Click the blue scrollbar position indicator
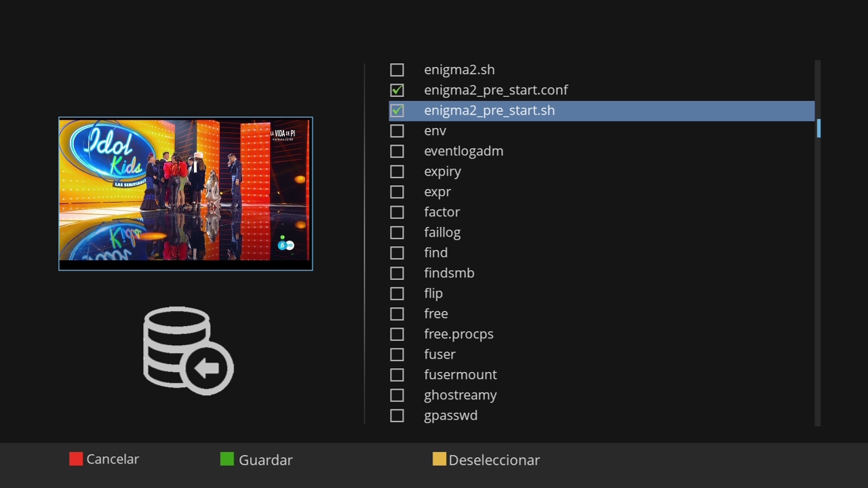 (818, 128)
